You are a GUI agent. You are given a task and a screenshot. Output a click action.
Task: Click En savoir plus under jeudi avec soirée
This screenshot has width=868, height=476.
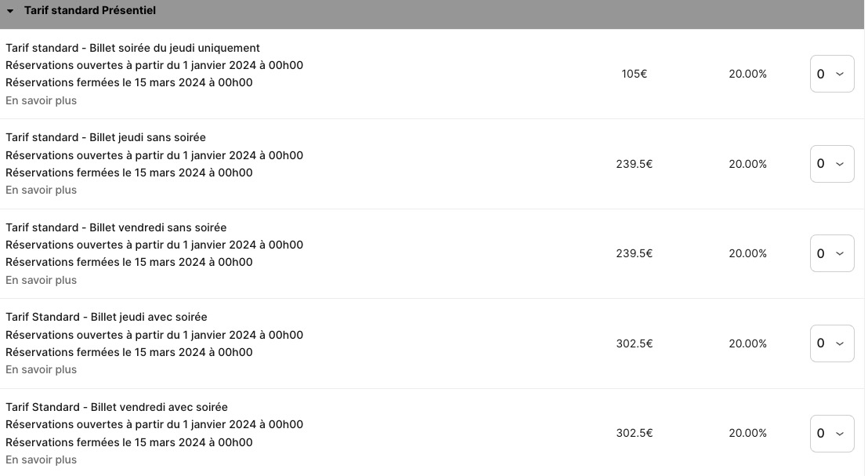(41, 369)
